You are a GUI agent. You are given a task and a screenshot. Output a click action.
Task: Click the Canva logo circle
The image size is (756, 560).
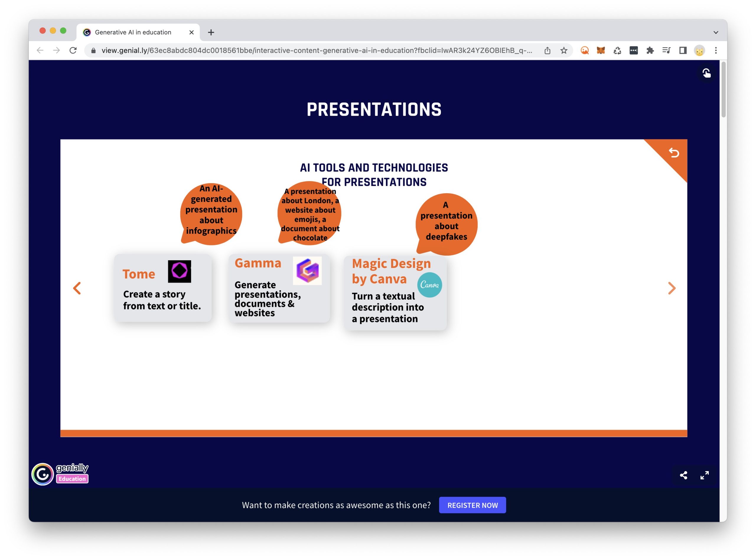point(429,285)
